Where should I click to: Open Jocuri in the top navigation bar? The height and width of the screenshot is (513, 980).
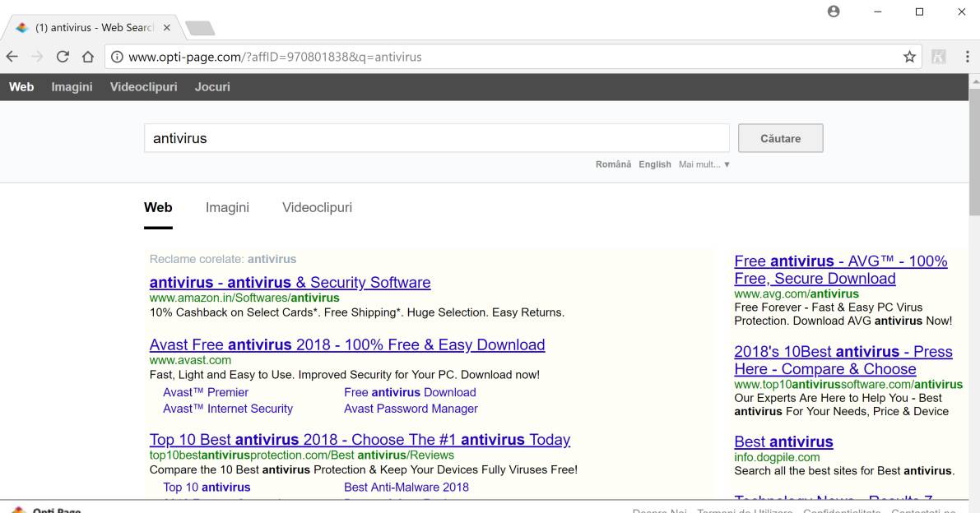tap(212, 86)
